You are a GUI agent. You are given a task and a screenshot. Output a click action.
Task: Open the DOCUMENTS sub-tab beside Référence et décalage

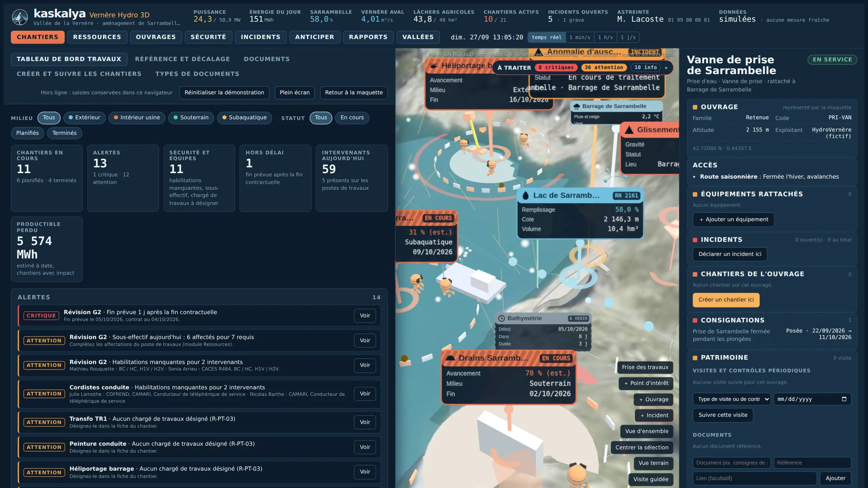[x=266, y=59]
